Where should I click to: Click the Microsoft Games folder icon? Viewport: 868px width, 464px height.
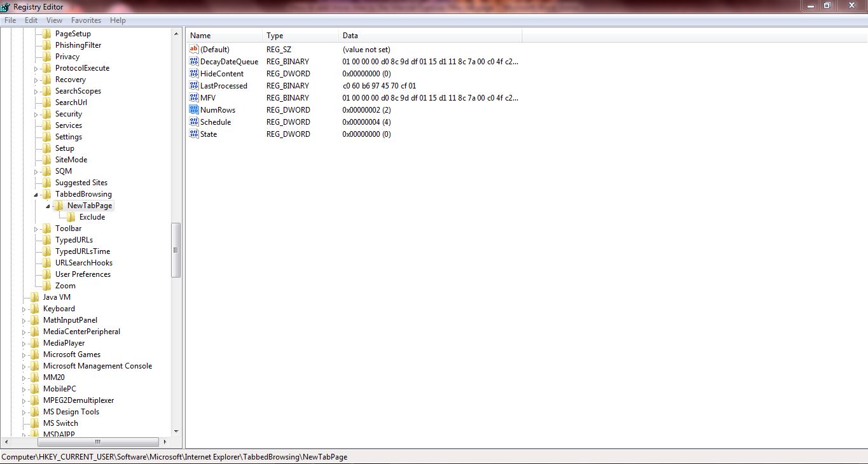[x=34, y=355]
